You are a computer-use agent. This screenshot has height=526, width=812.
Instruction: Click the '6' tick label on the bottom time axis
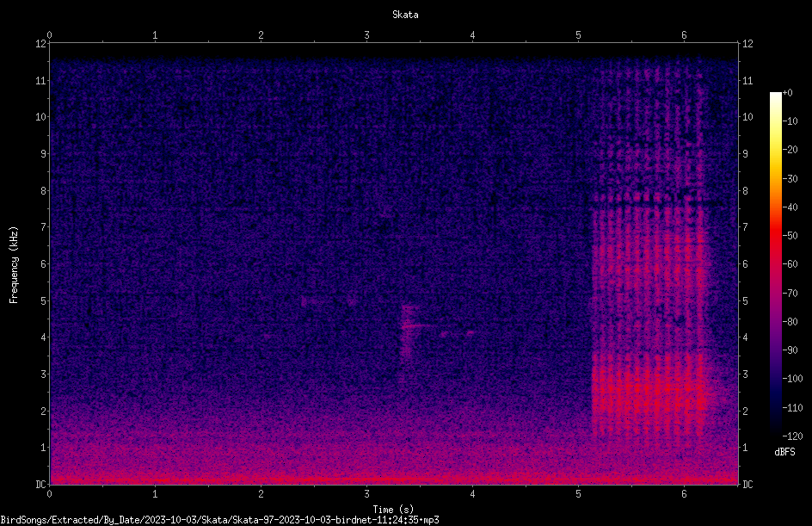(684, 494)
